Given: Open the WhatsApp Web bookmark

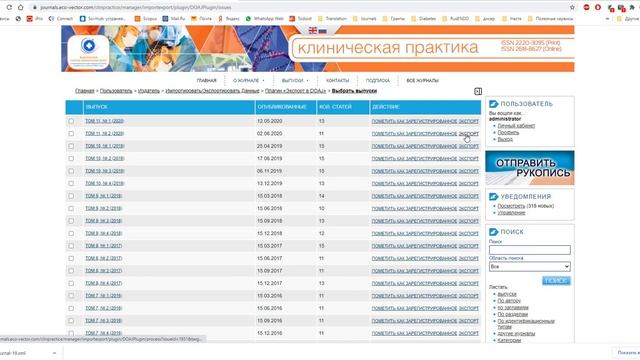Looking at the screenshot, I should [x=264, y=18].
